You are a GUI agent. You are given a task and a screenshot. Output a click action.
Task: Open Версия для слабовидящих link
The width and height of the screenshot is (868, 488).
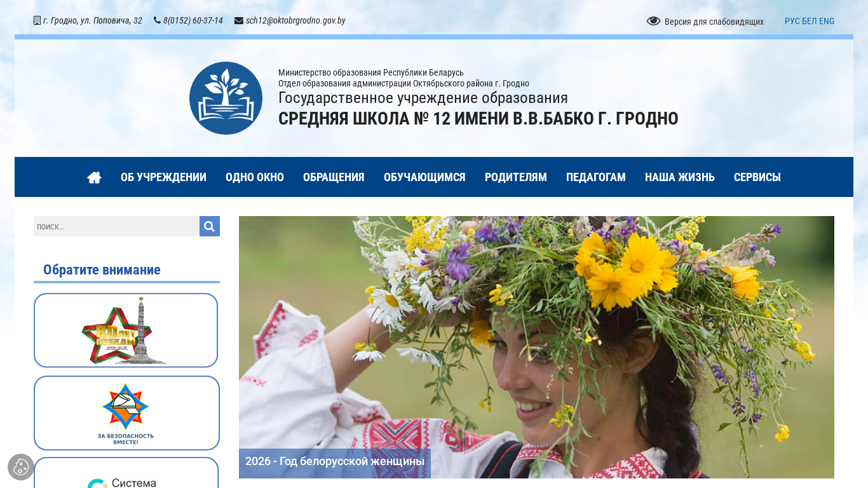coord(714,22)
